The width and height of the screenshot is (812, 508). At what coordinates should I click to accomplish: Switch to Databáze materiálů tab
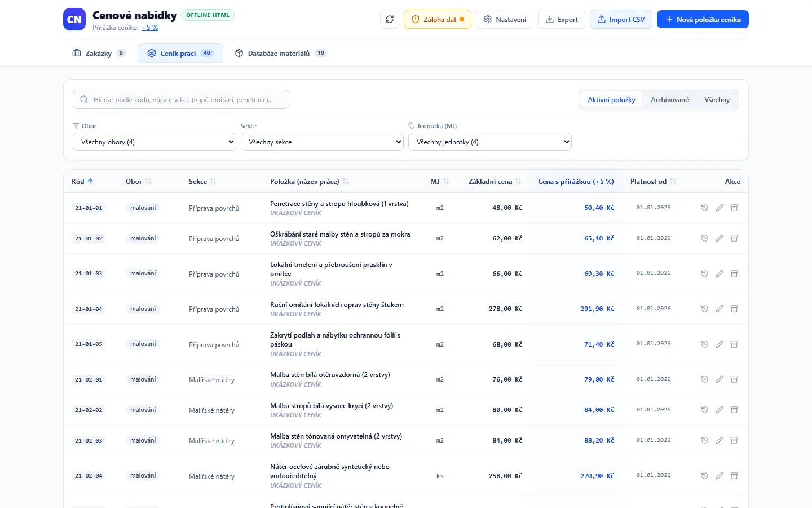(281, 53)
